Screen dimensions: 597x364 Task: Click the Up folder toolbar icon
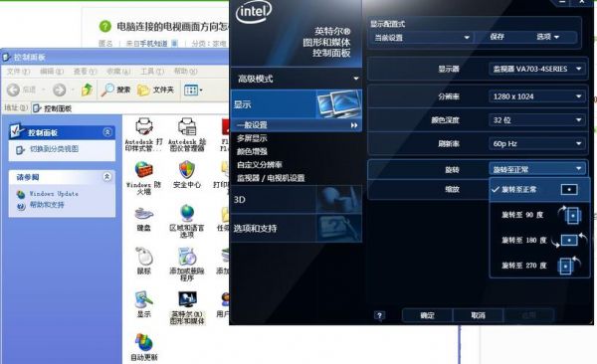point(87,90)
